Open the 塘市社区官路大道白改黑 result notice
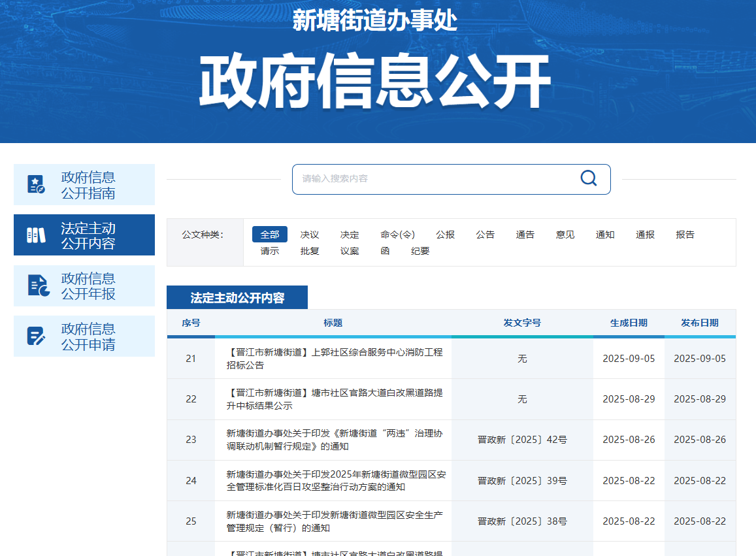 [x=334, y=399]
